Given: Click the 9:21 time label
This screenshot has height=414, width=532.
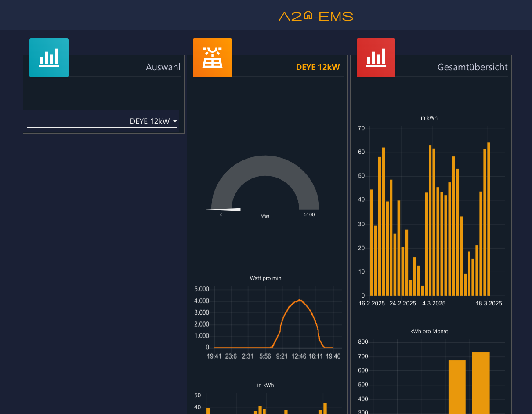Looking at the screenshot, I should pyautogui.click(x=282, y=356).
